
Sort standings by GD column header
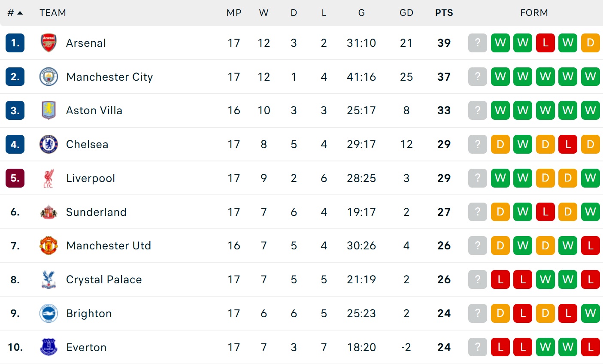coord(406,13)
